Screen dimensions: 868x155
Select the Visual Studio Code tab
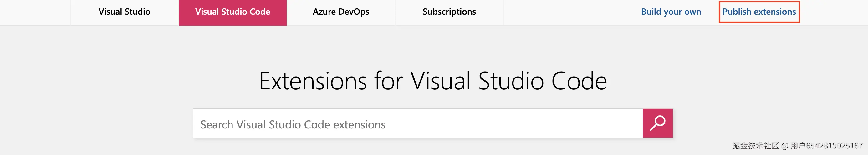(x=232, y=12)
